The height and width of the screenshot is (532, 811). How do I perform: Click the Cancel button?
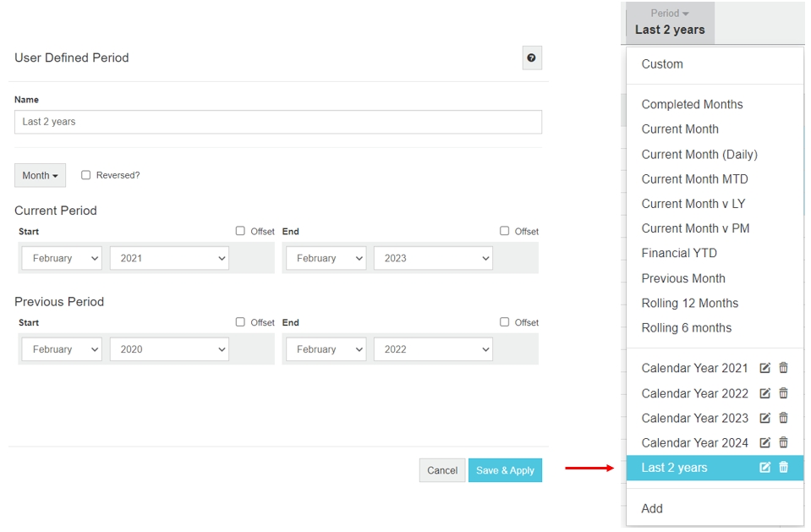(441, 470)
